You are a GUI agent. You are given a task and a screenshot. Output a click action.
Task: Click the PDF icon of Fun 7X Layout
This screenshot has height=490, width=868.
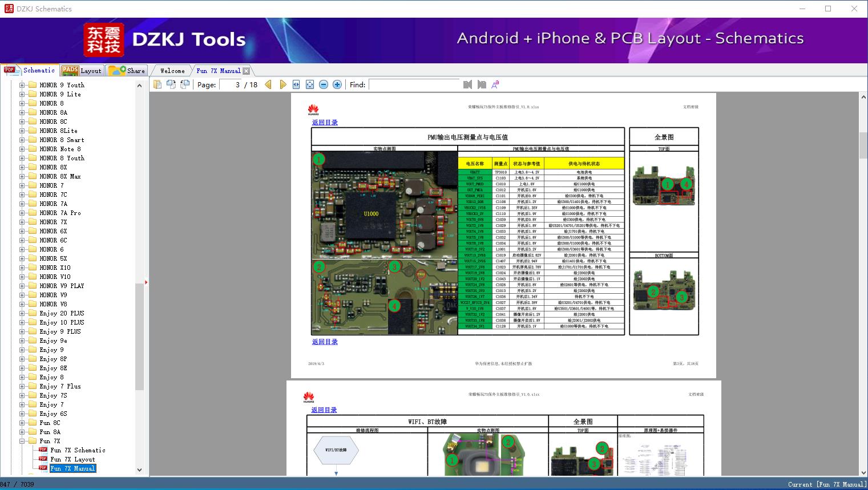click(x=43, y=459)
